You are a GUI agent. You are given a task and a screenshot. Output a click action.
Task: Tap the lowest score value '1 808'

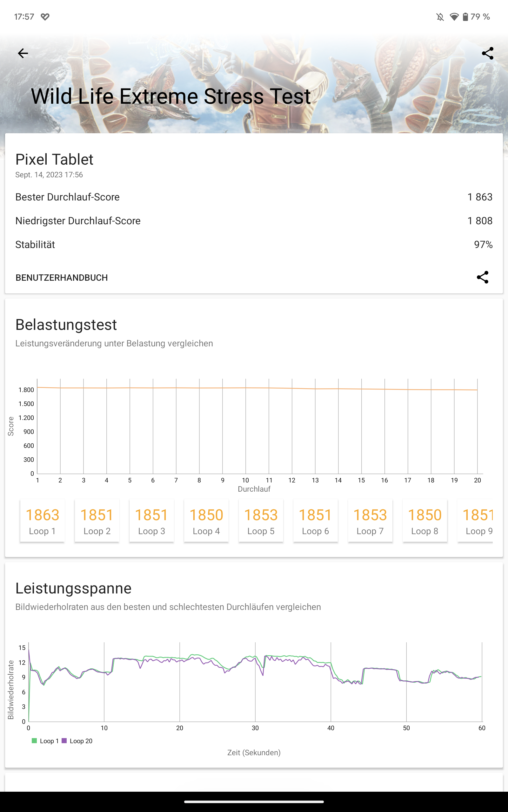coord(480,221)
